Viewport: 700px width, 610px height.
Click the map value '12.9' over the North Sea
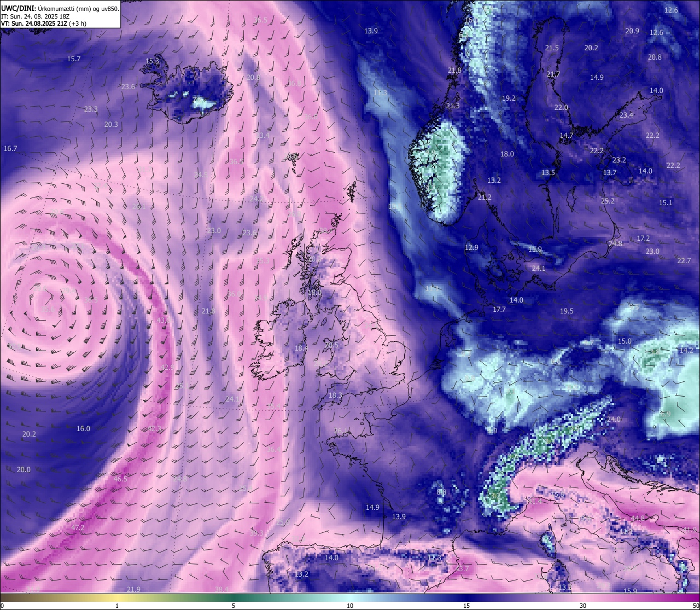pos(471,247)
